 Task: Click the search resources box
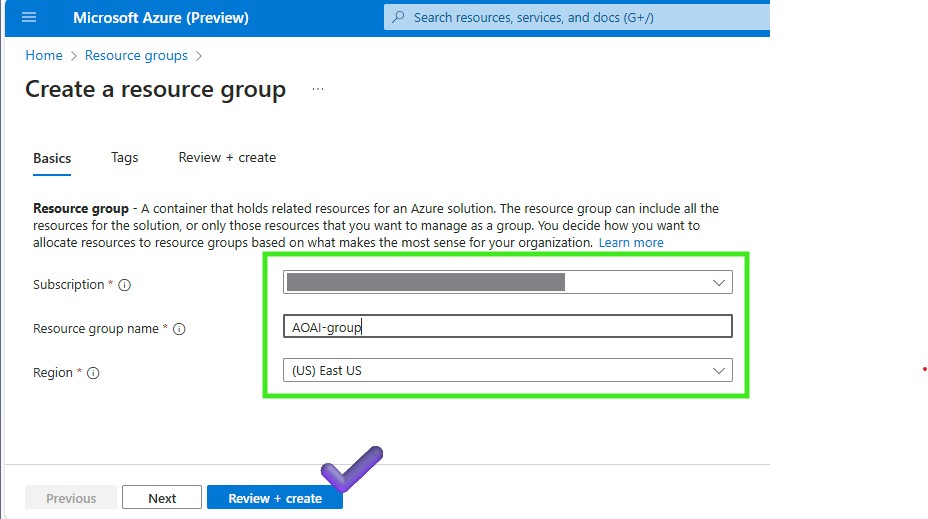(x=576, y=17)
